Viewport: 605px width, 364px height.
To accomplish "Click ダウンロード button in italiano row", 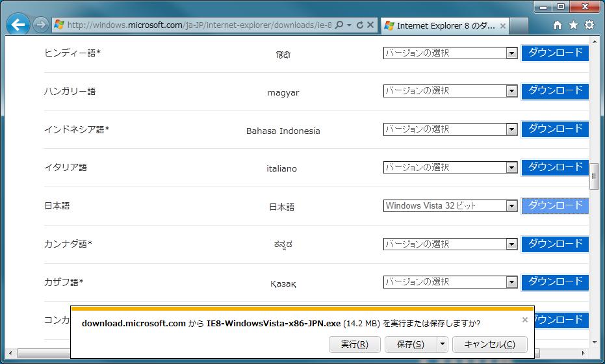I will click(x=555, y=168).
